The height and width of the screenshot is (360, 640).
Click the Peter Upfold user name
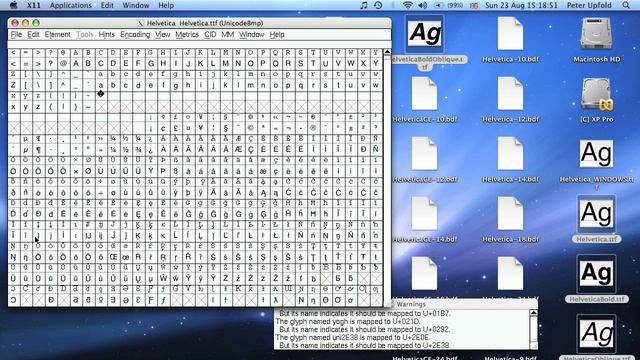point(589,5)
